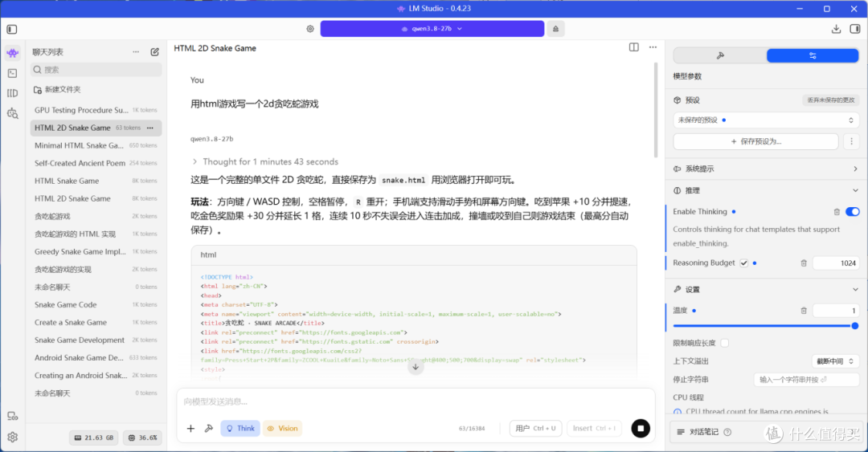This screenshot has width=868, height=452.
Task: Click the 21.63 GB RAM usage indicator
Action: pos(93,438)
